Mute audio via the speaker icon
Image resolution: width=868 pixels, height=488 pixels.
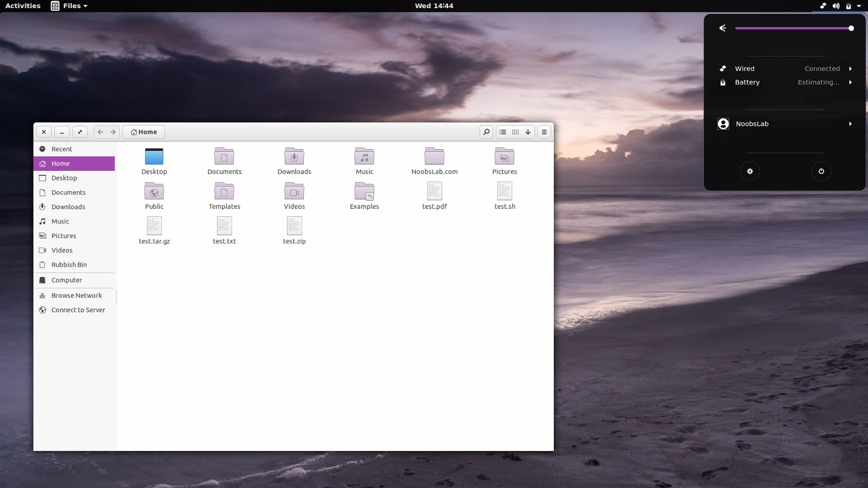722,28
